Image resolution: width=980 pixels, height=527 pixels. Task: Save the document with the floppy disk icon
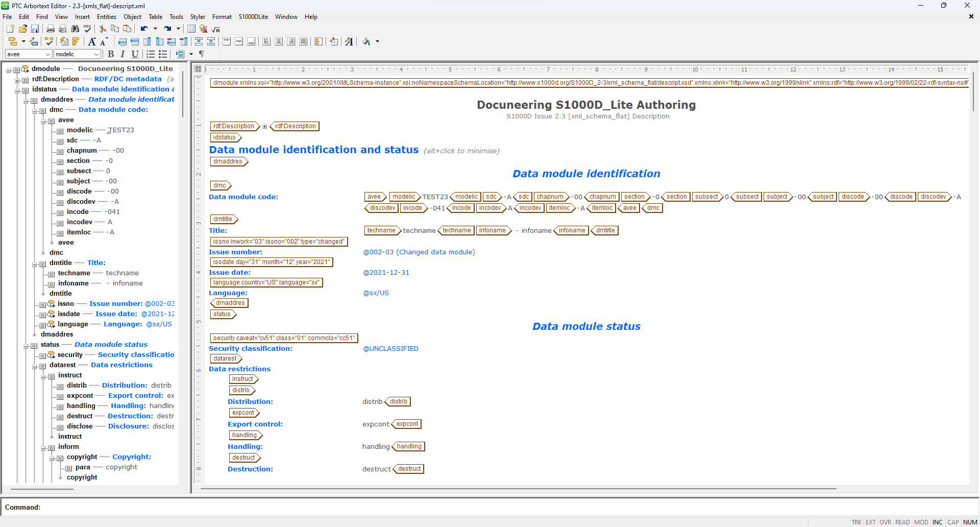coord(35,29)
